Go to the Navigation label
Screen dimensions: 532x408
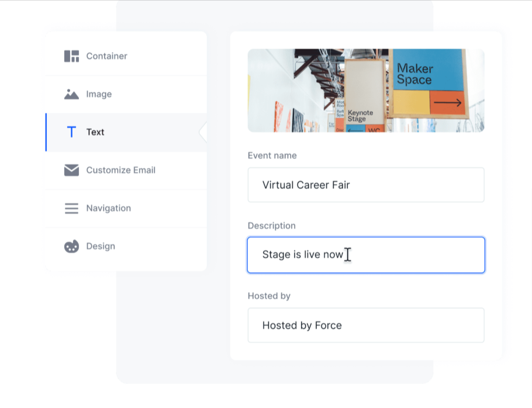pos(109,208)
